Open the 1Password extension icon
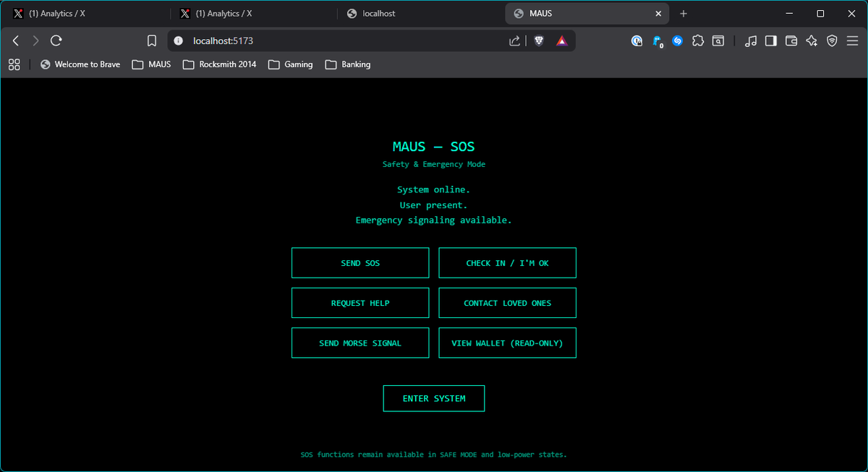The height and width of the screenshot is (472, 868). 637,41
